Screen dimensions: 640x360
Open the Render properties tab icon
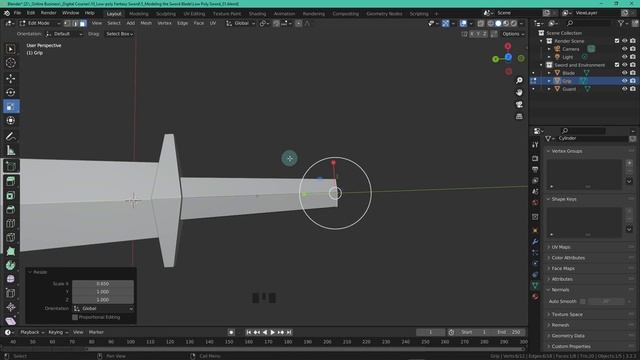click(x=535, y=158)
